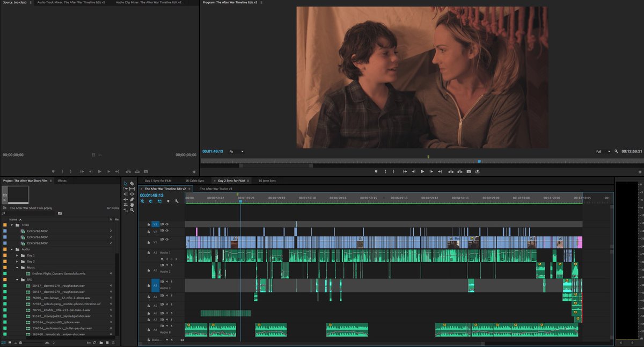The height and width of the screenshot is (347, 644).
Task: Click the Extract button in Program monitor
Action: point(459,171)
